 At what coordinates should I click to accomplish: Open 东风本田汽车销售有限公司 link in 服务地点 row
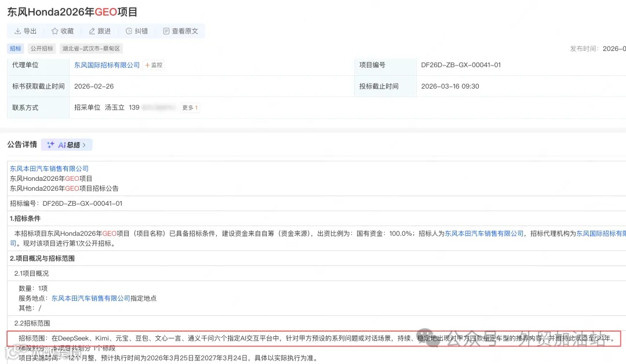(90, 298)
